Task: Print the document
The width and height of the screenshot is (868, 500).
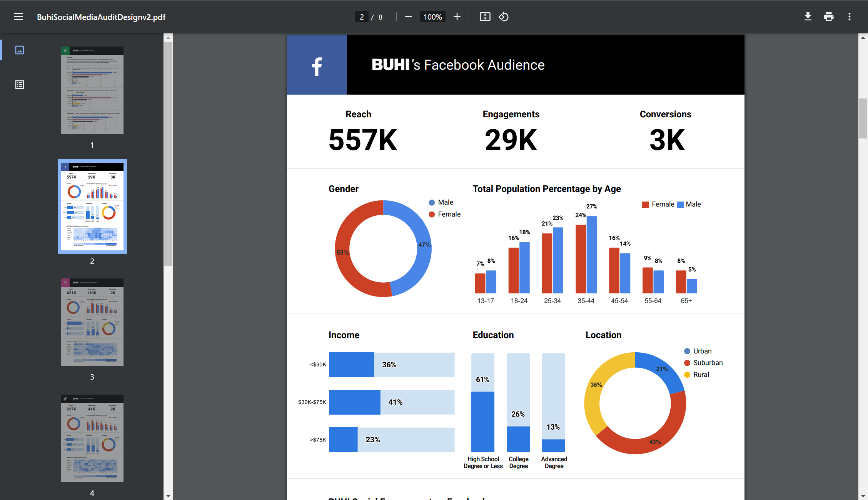Action: pos(828,17)
